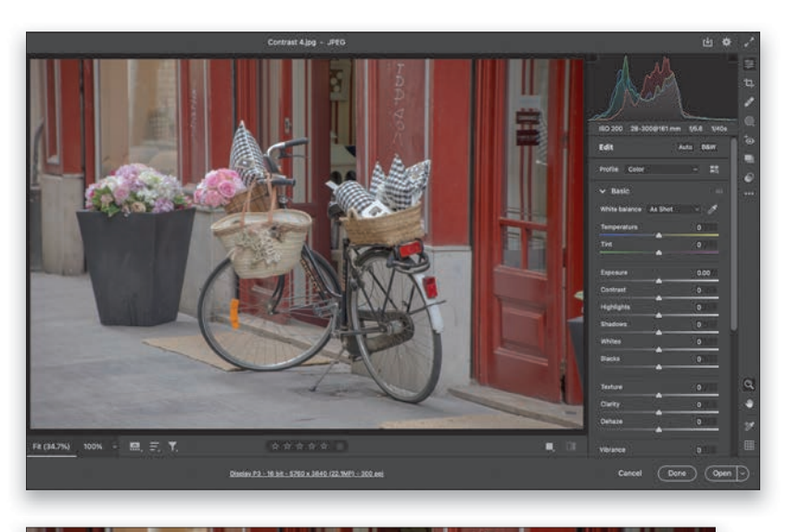Click the Exposure slider handle
The height and width of the screenshot is (532, 788).
659,280
